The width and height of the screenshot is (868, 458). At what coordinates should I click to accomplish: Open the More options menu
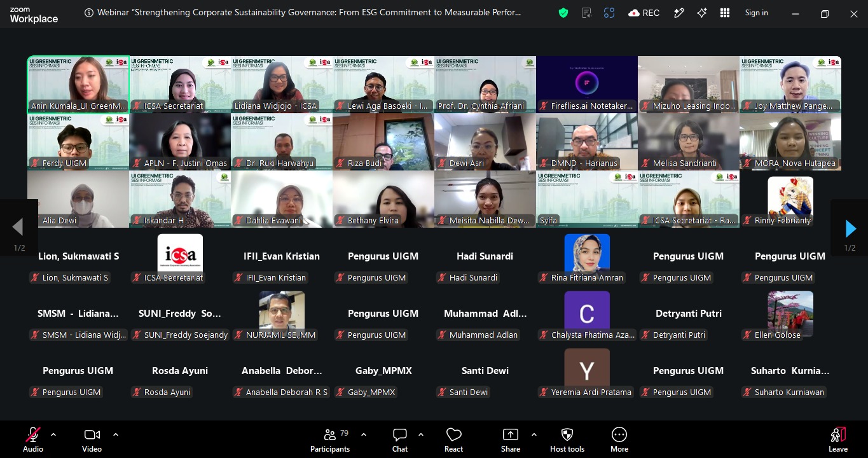pyautogui.click(x=619, y=440)
